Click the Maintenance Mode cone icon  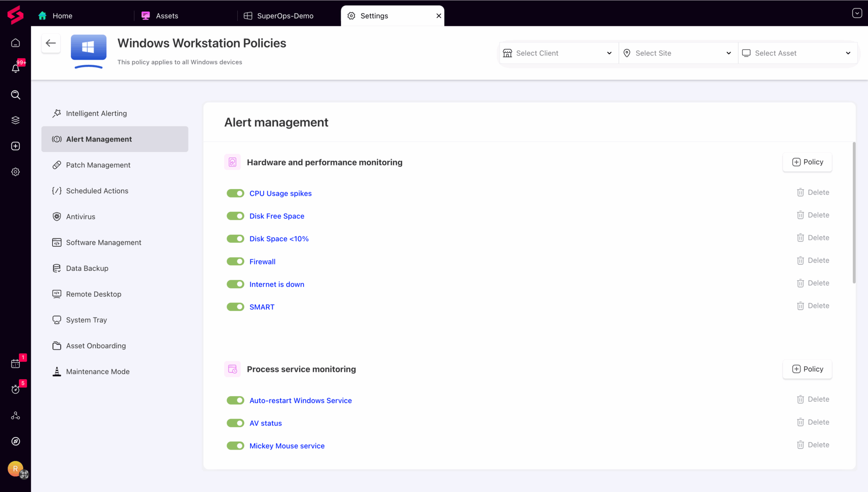click(57, 372)
